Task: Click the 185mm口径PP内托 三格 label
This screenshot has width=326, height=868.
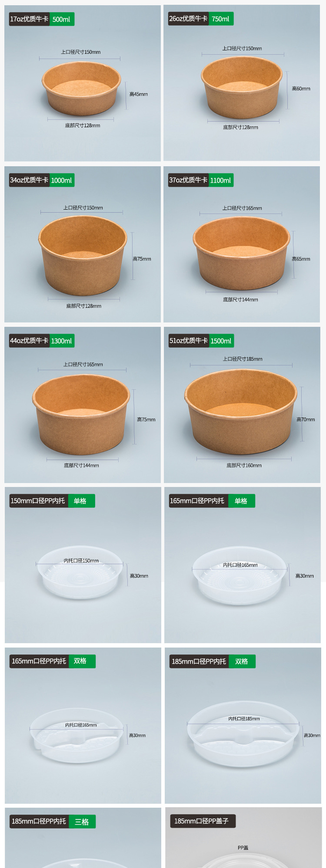Action: pos(52,822)
